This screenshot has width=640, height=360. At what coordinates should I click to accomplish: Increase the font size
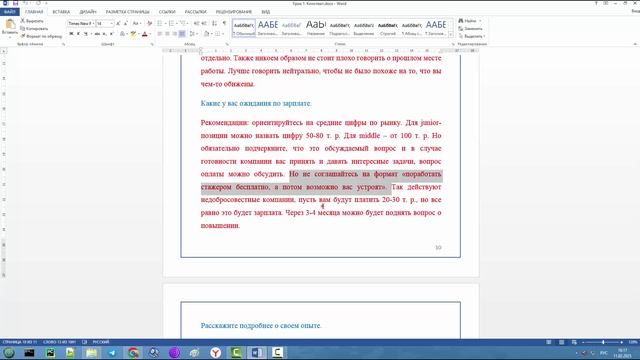pos(118,24)
